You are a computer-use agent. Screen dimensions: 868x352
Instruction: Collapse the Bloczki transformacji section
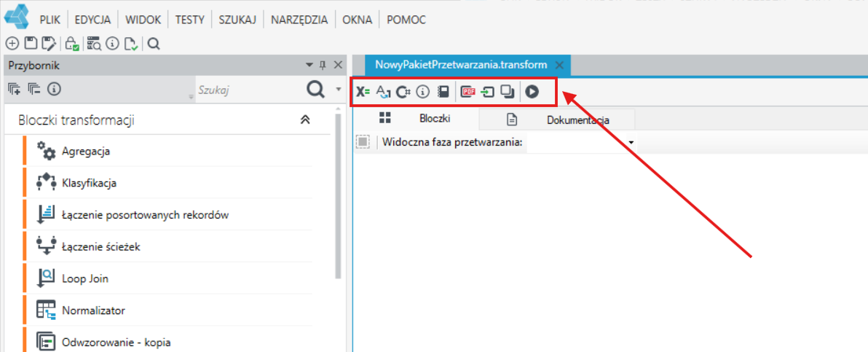click(305, 120)
